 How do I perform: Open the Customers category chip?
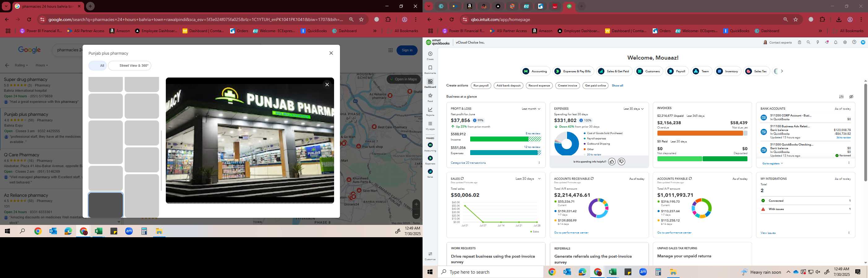[x=649, y=71]
